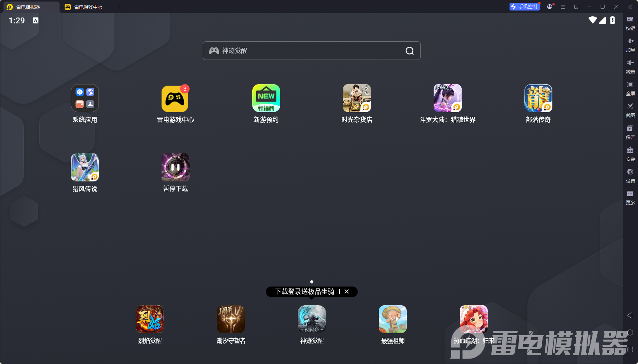The height and width of the screenshot is (364, 638).
Task: Open 潮汐守望者 from the dock
Action: [x=231, y=319]
